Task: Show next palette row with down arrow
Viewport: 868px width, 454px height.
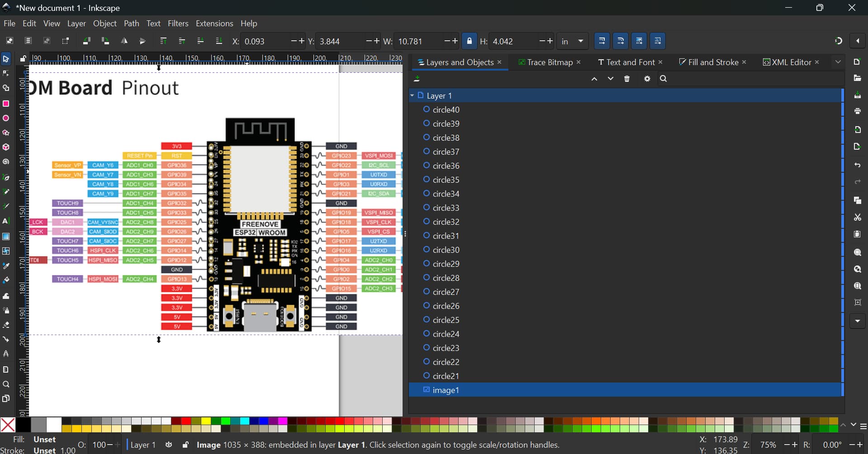Action: (854, 425)
